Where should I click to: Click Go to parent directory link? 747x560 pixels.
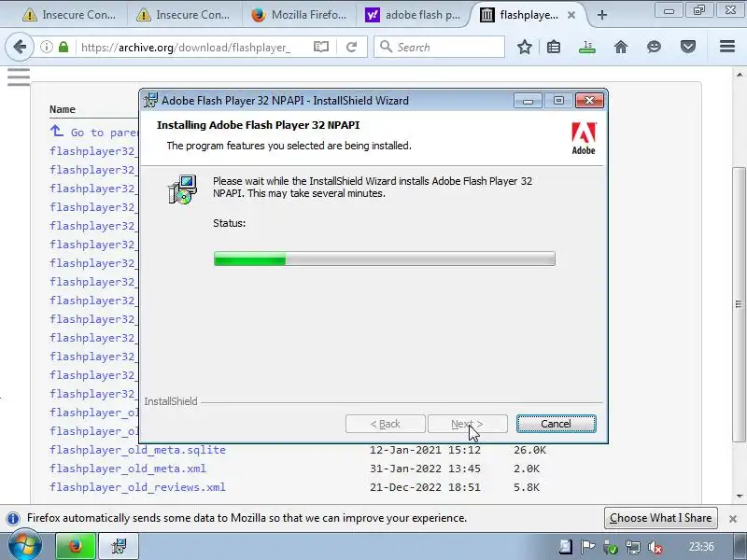pyautogui.click(x=94, y=132)
